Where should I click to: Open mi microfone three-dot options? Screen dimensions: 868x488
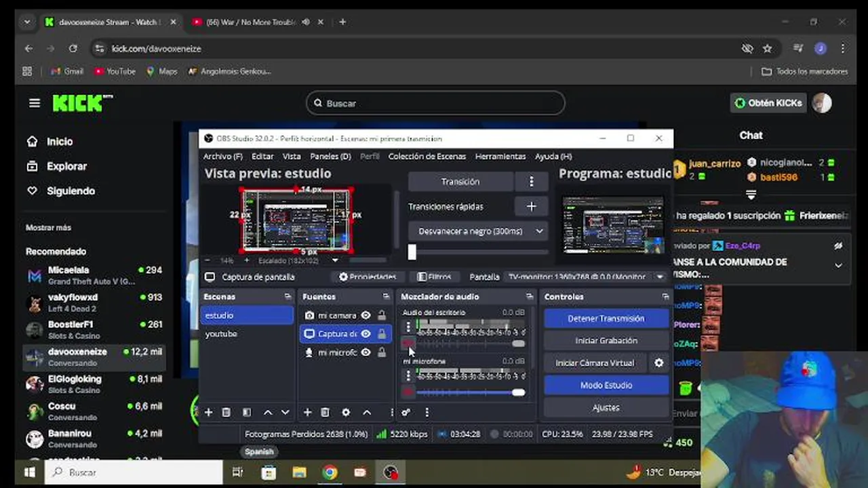point(408,375)
